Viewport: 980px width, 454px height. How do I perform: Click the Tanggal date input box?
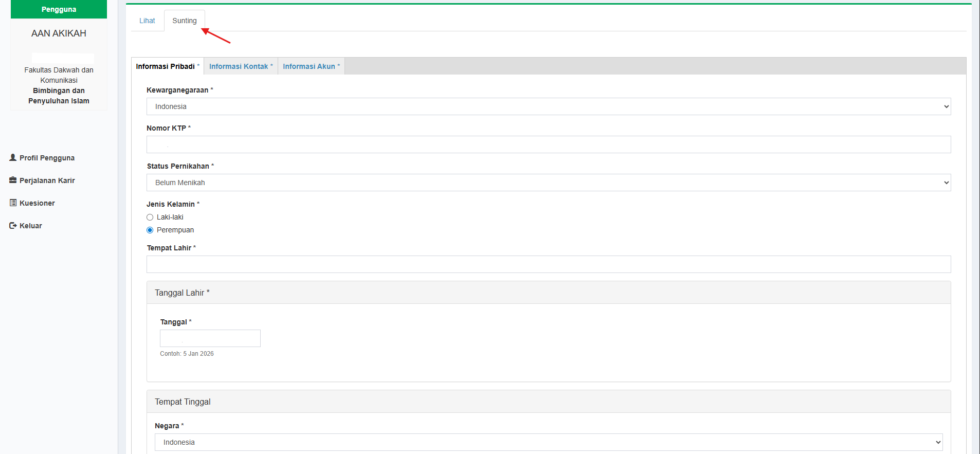[210, 338]
